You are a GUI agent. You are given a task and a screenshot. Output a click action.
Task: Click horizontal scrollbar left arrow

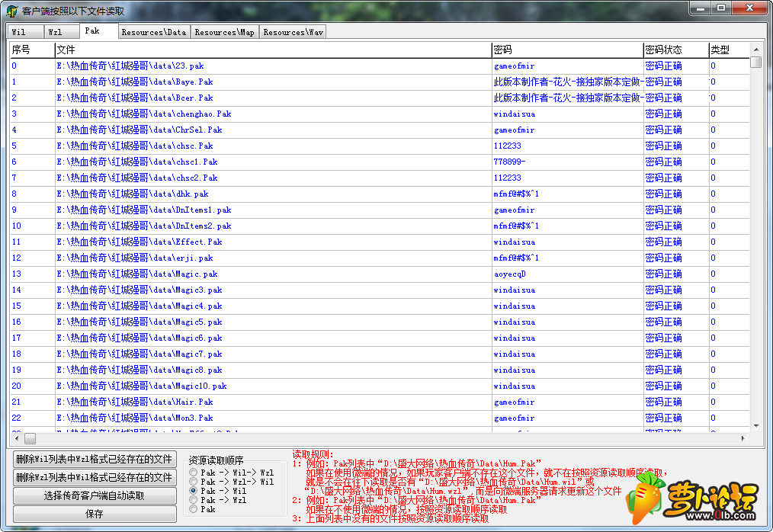[x=17, y=438]
